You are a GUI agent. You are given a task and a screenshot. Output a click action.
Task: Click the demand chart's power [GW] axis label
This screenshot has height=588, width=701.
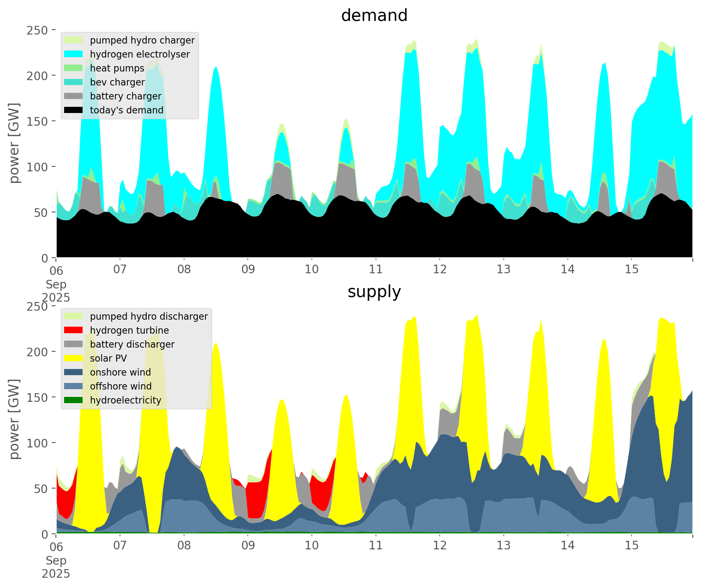[14, 143]
